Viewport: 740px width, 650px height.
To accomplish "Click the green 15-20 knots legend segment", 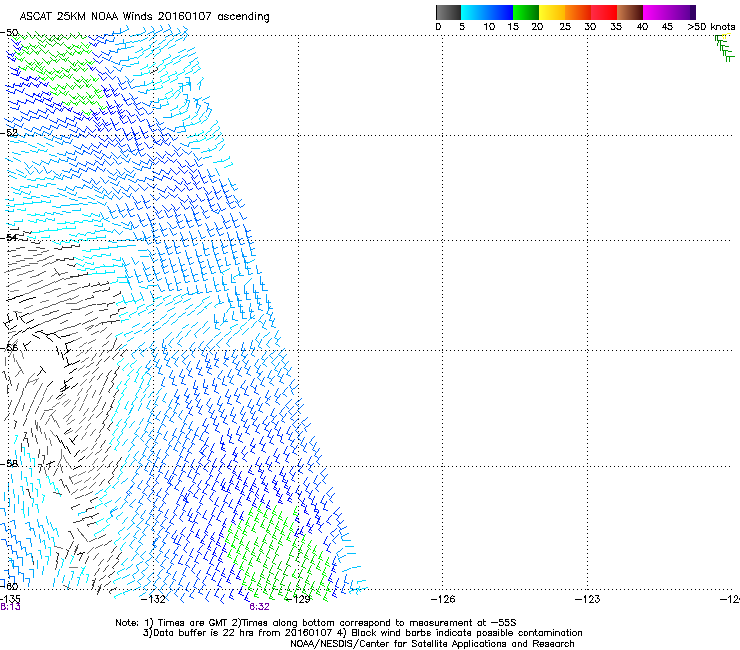I will [526, 12].
